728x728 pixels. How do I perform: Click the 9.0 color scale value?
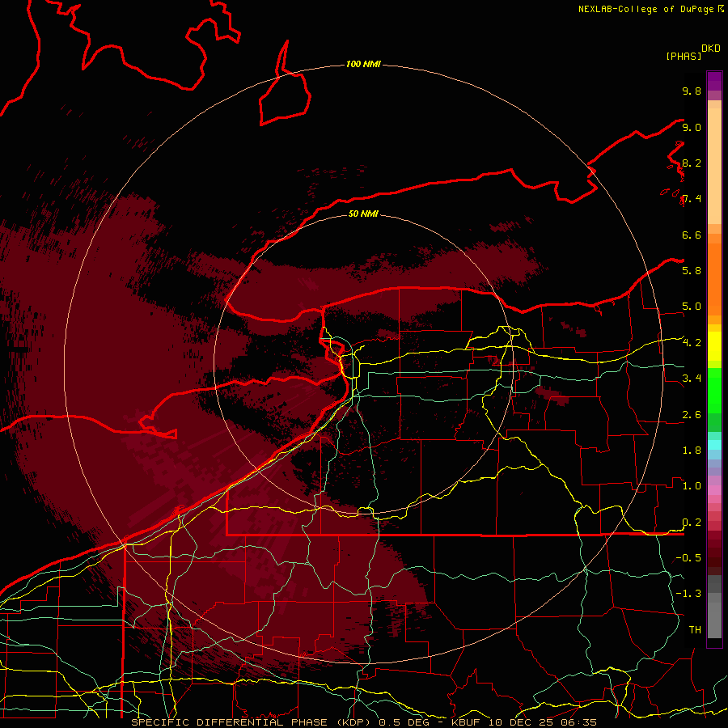(x=692, y=127)
